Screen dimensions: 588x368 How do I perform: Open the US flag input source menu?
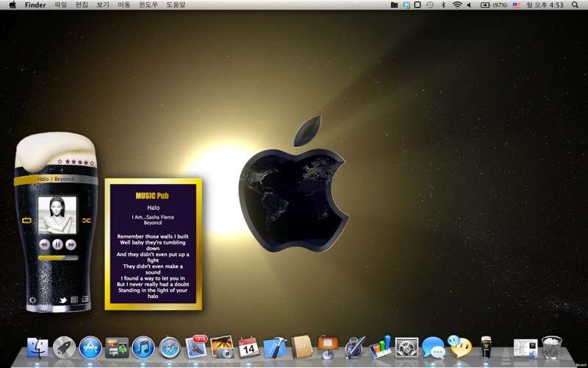click(517, 5)
